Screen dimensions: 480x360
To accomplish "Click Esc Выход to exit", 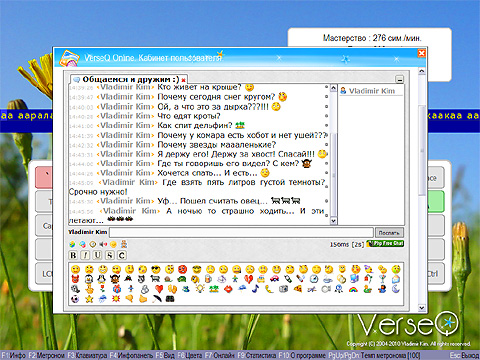I will click(x=464, y=355).
